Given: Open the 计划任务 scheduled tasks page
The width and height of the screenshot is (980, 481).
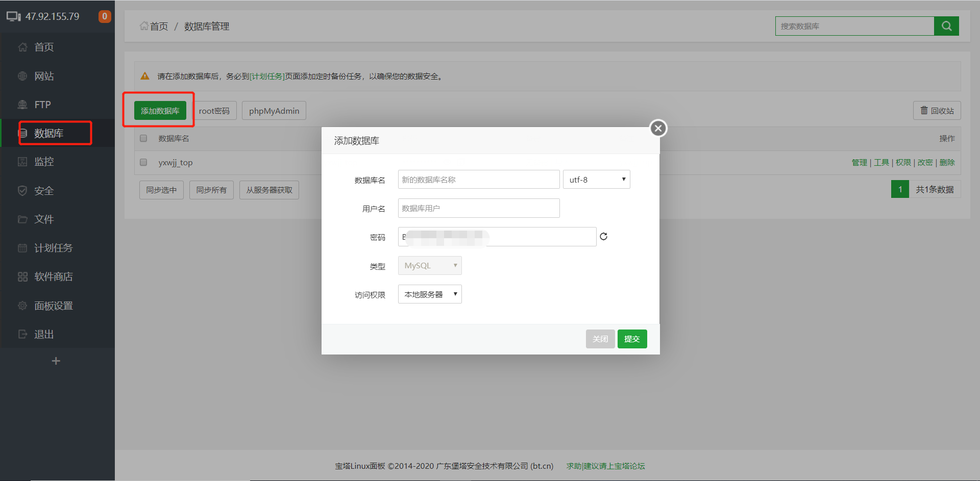Looking at the screenshot, I should 53,248.
